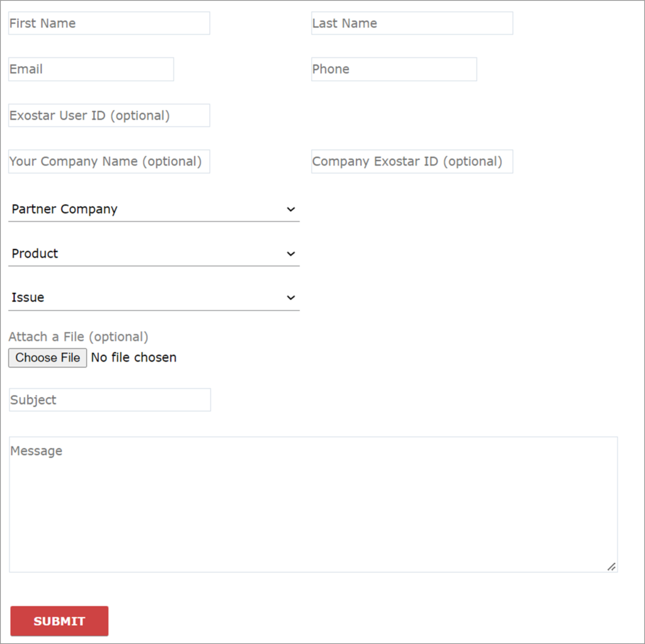
Task: Click inside the Email field
Action: [90, 69]
